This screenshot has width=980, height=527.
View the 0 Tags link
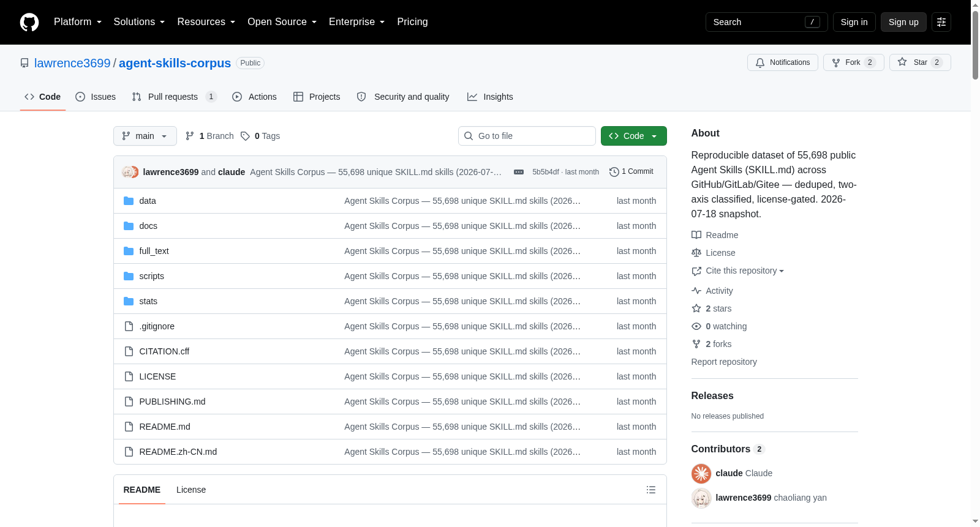[260, 136]
